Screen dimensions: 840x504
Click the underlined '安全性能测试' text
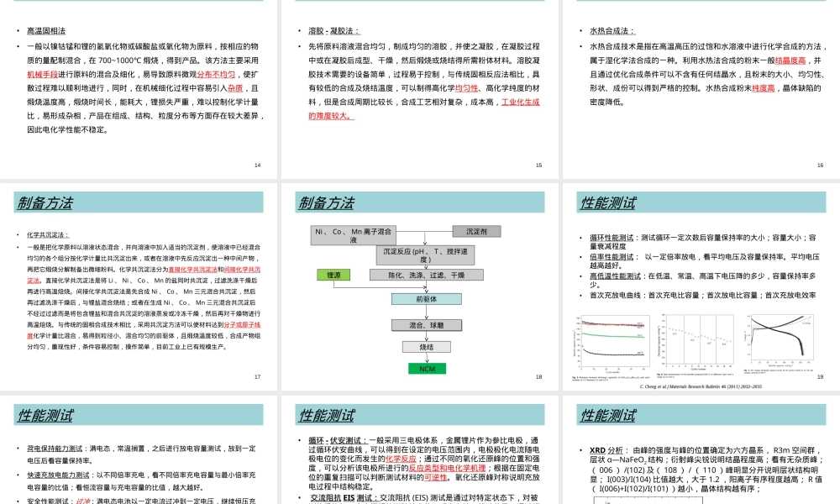[x=49, y=501]
